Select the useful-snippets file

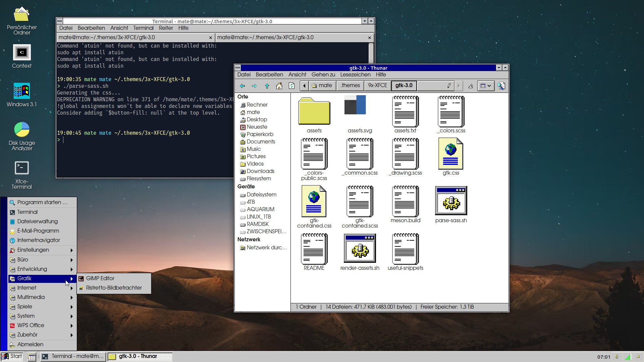(x=405, y=252)
